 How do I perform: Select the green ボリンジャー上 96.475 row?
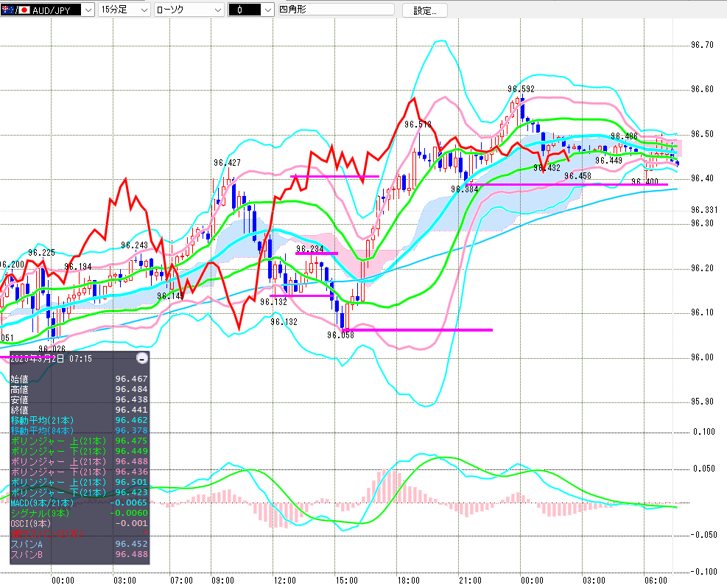[x=80, y=441]
